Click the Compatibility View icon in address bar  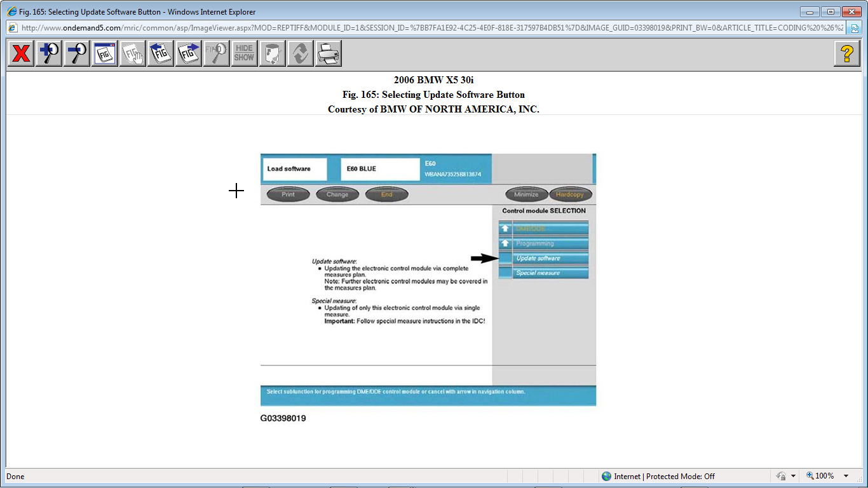point(854,28)
